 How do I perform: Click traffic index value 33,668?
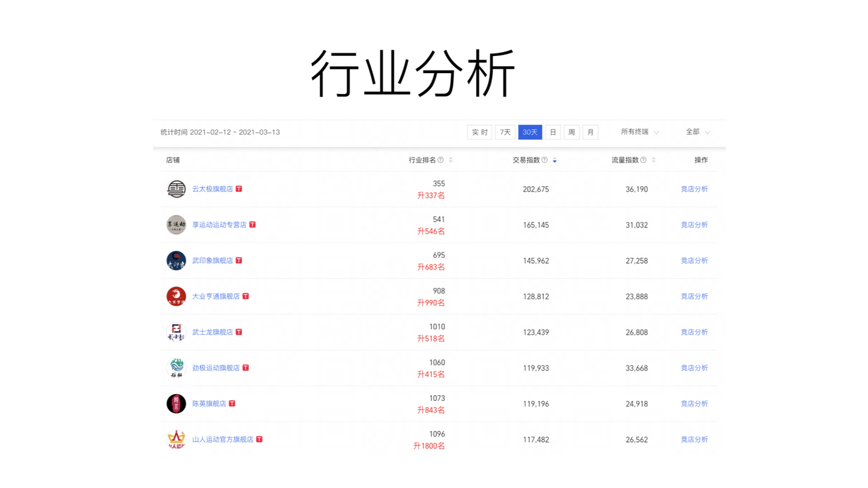(x=637, y=368)
